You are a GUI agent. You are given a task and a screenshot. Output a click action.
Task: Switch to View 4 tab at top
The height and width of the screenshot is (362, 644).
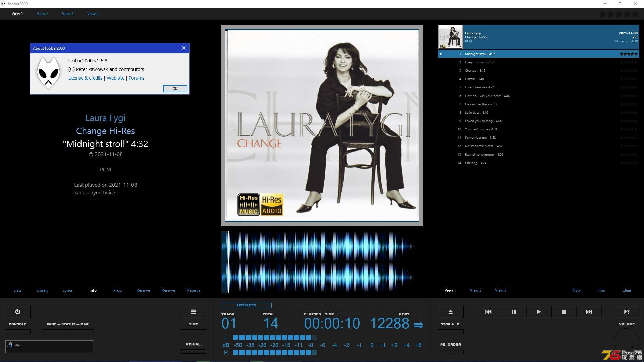click(x=93, y=14)
